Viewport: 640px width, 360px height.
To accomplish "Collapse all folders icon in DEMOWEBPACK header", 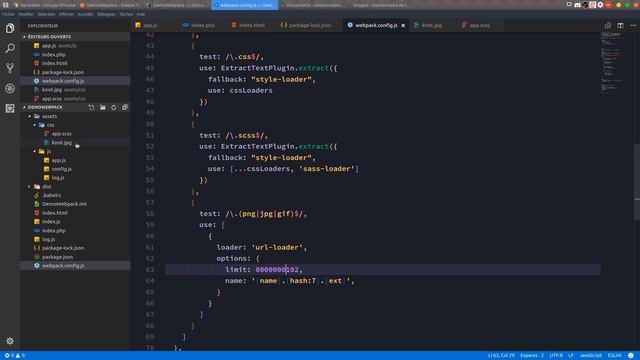I will (124, 107).
